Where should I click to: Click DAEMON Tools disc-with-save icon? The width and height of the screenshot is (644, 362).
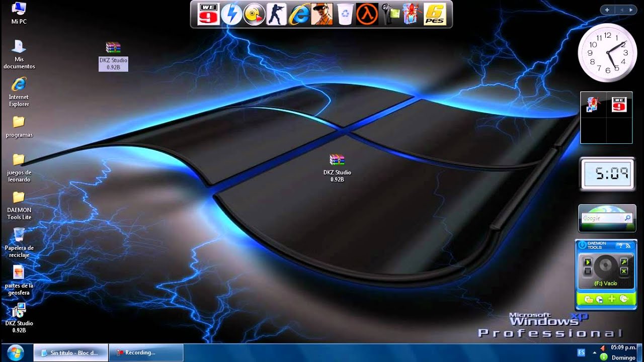[600, 299]
